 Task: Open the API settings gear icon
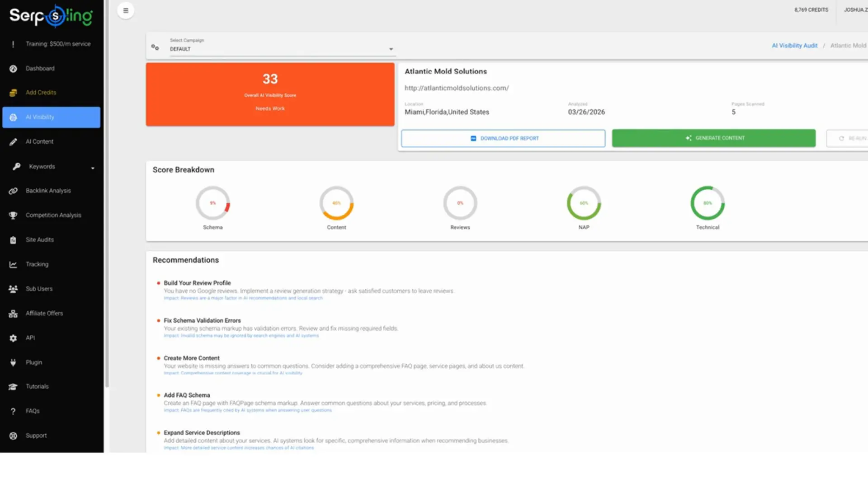tap(13, 338)
